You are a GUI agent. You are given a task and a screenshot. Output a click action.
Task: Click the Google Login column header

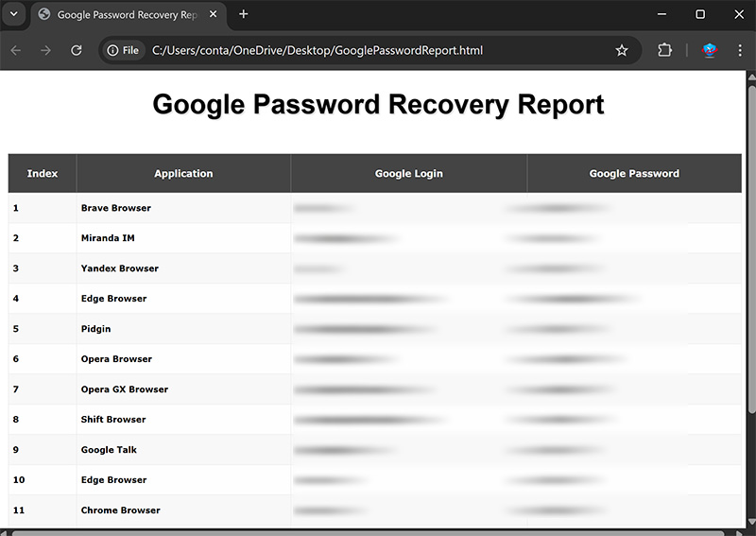click(409, 174)
